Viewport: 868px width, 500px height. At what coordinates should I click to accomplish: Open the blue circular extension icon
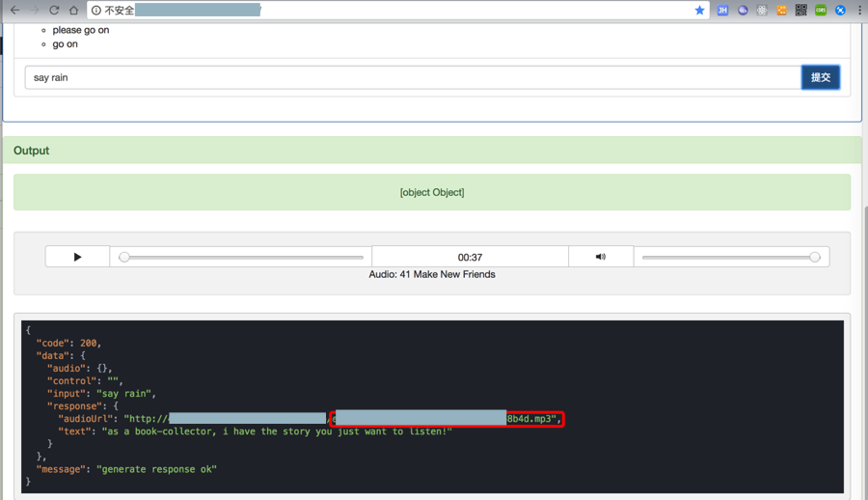click(x=840, y=10)
